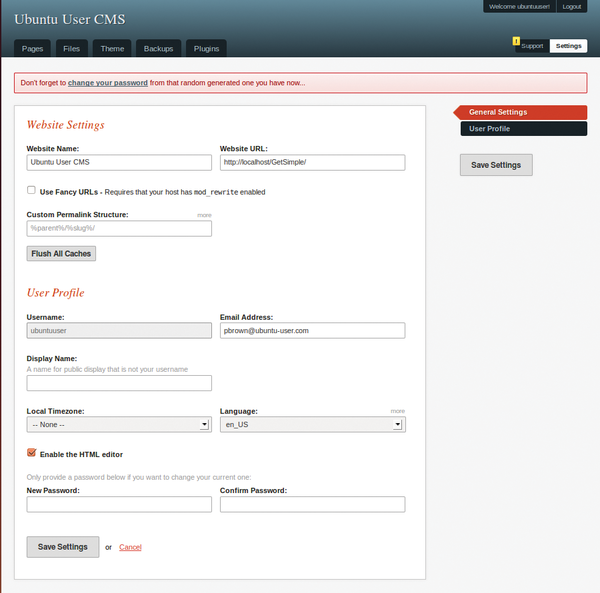
Task: Go to the Backups tab
Action: [158, 49]
